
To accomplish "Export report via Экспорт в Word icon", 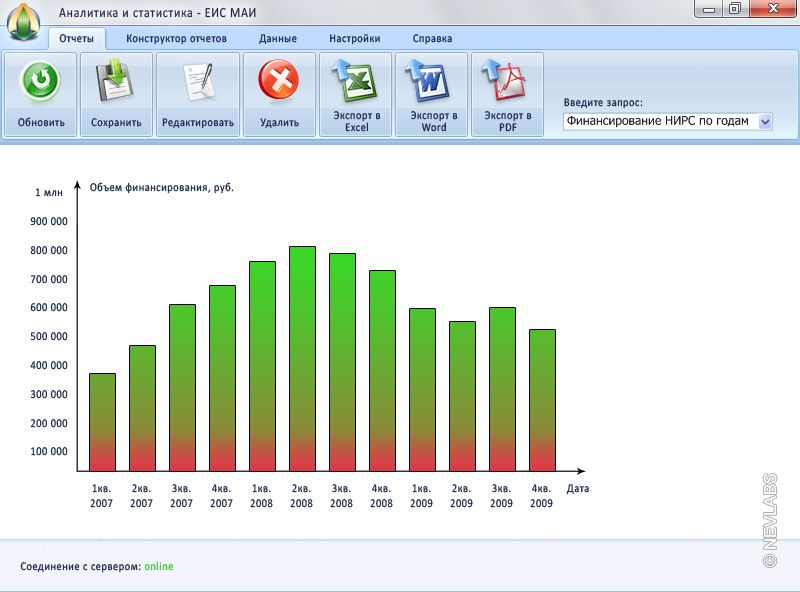I will pos(433,81).
